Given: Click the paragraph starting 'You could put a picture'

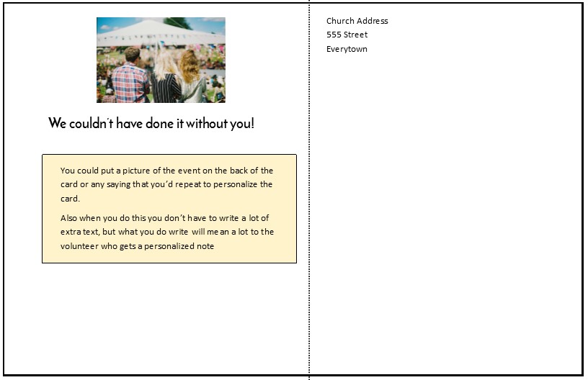Looking at the screenshot, I should point(167,184).
